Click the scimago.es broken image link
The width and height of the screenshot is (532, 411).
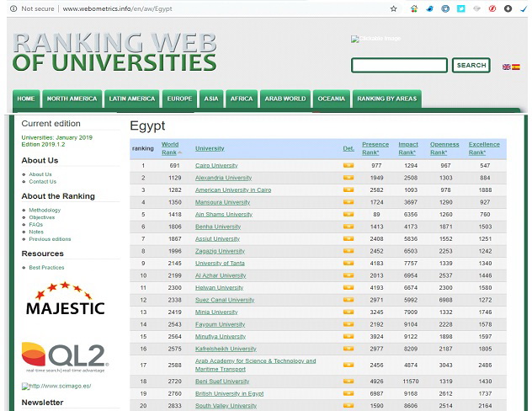pyautogui.click(x=56, y=387)
